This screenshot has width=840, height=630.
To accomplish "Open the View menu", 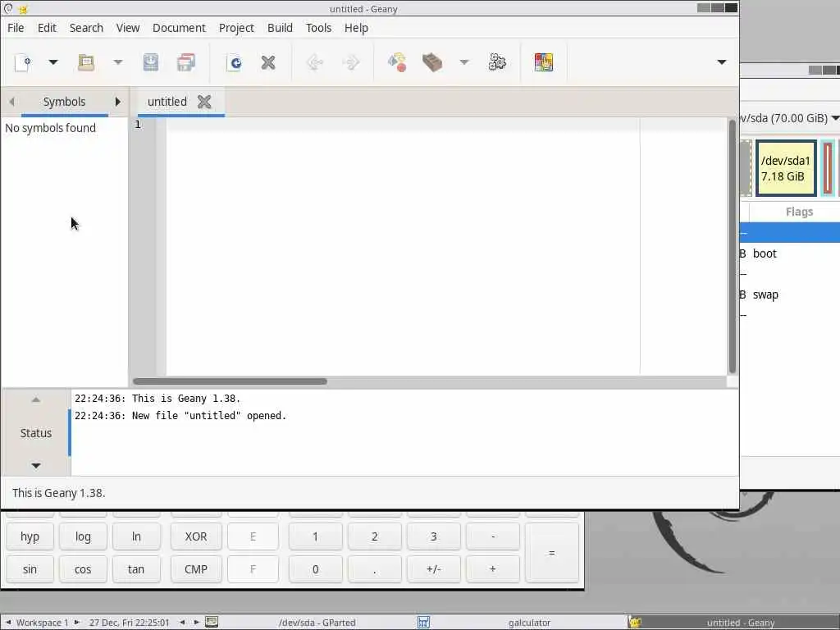I will 128,28.
